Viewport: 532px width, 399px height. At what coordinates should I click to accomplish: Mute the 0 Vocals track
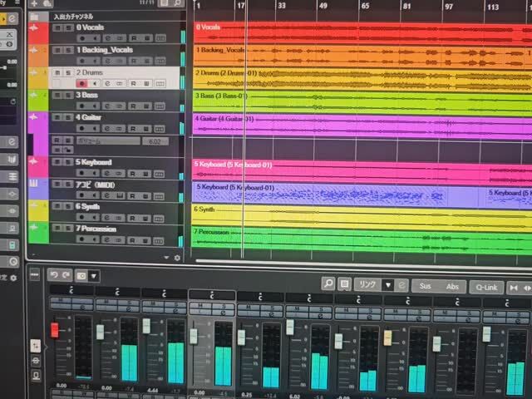click(57, 27)
